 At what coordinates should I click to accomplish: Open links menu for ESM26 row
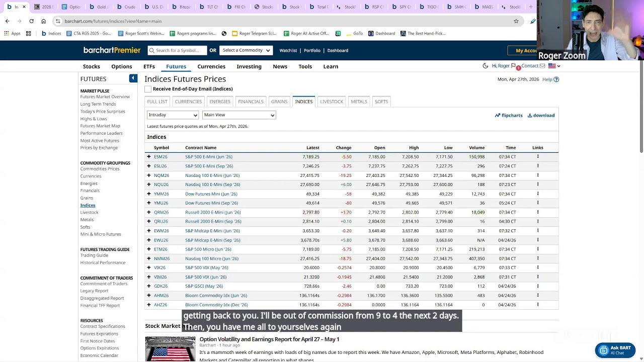[x=537, y=157]
